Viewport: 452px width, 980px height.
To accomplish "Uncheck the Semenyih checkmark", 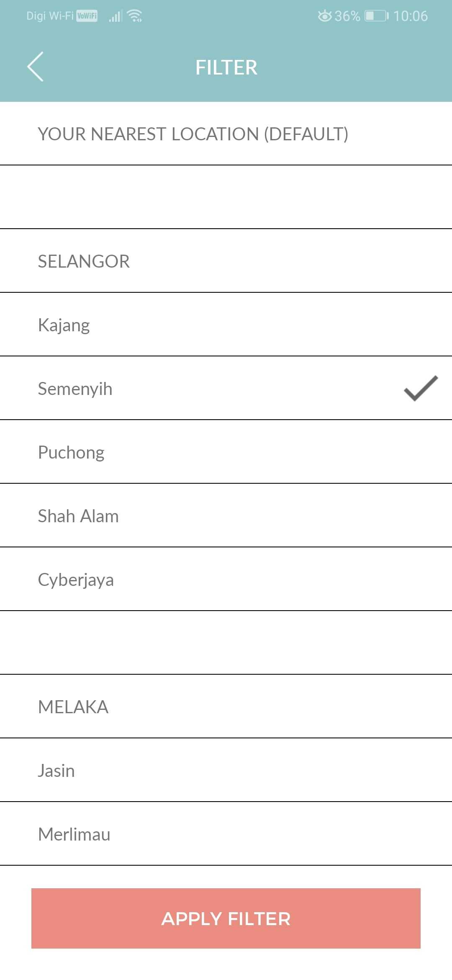I will pyautogui.click(x=421, y=388).
